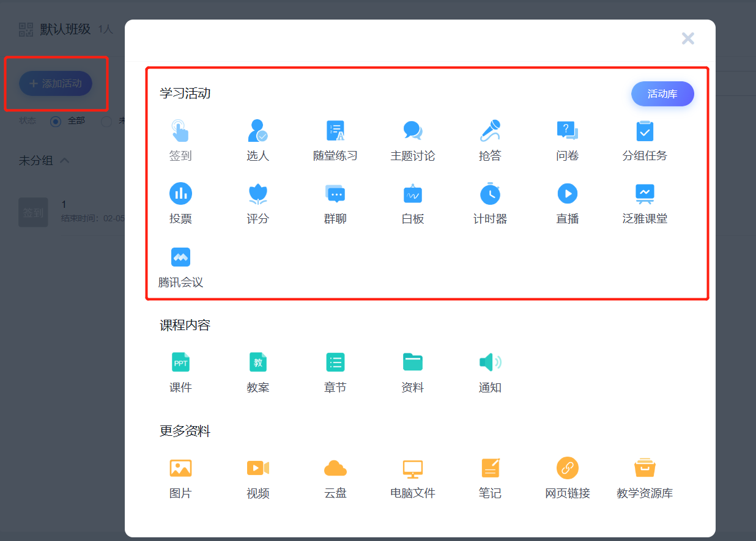Viewport: 756px width, 541px height.
Task: Choose the 抢答 microphone icon
Action: coord(490,131)
